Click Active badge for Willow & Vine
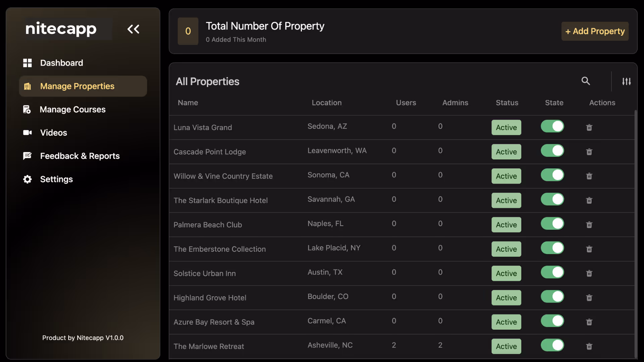The width and height of the screenshot is (644, 362). click(506, 176)
